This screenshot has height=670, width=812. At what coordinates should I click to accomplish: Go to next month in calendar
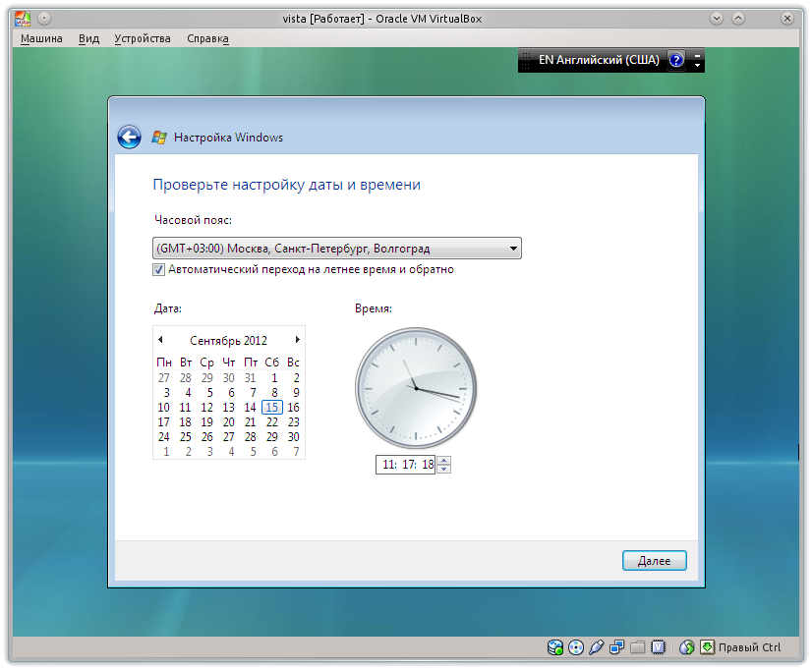[298, 340]
